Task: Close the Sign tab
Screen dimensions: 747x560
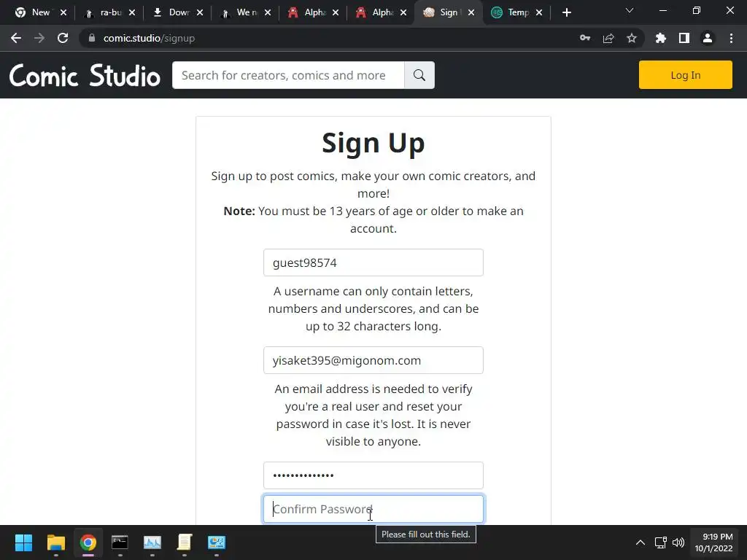Action: click(x=471, y=12)
